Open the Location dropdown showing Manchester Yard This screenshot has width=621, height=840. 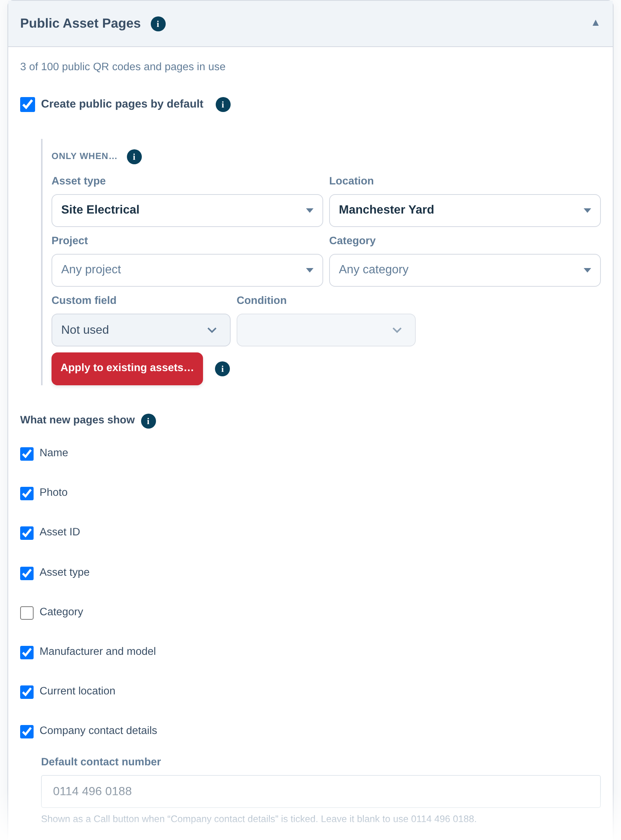tap(465, 210)
